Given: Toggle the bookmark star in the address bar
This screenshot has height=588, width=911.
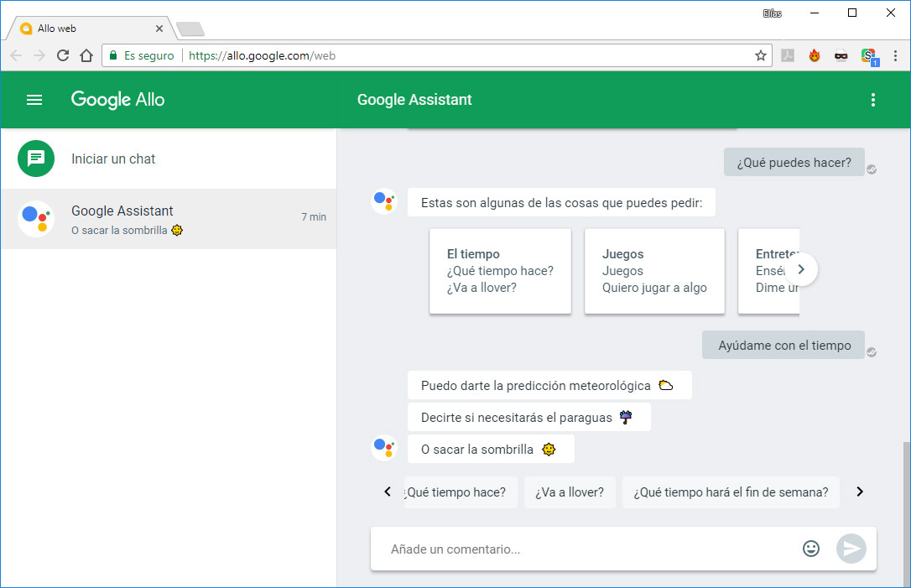Looking at the screenshot, I should 760,55.
